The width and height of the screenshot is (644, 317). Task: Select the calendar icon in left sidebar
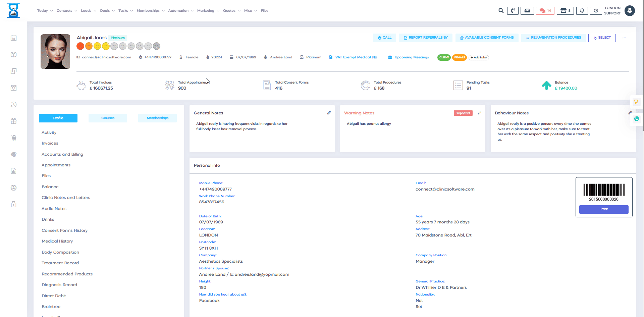13,38
